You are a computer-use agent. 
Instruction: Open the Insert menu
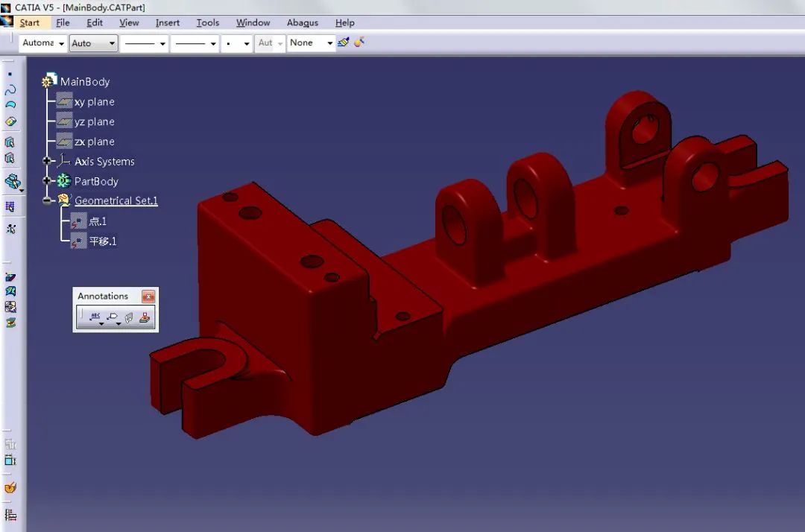tap(168, 22)
